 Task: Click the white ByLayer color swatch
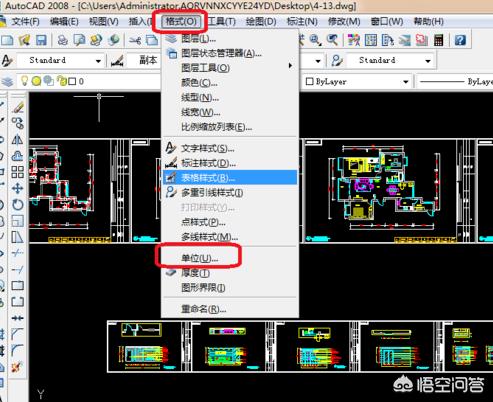309,81
